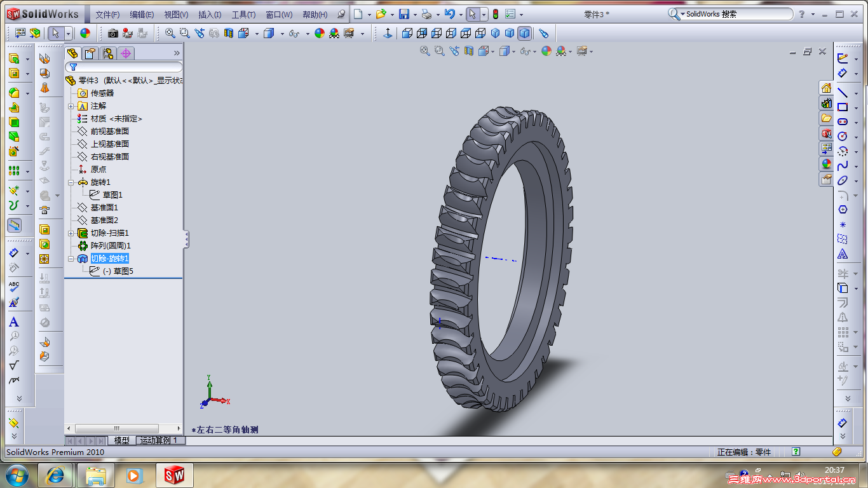This screenshot has width=868, height=488.
Task: Collapse the 旋转1 feature node
Action: pyautogui.click(x=71, y=182)
